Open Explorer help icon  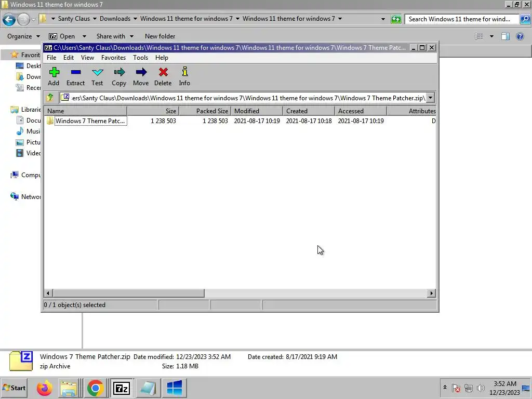point(520,36)
